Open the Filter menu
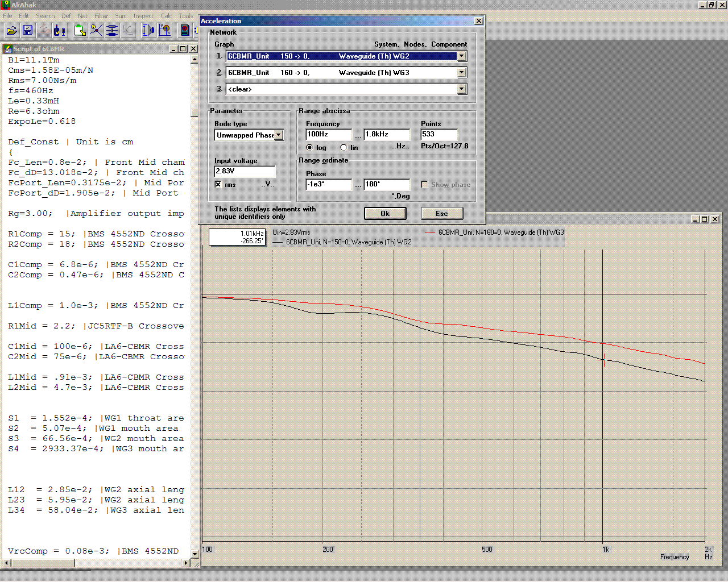 (x=101, y=16)
